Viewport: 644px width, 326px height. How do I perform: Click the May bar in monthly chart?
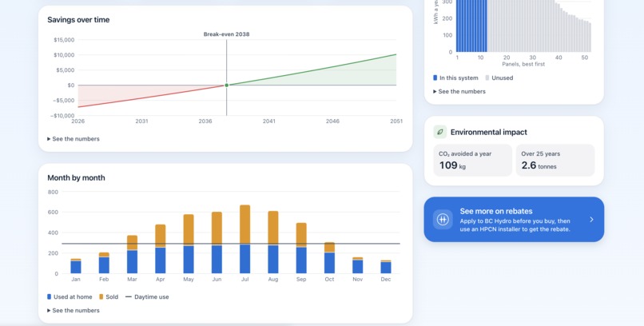189,244
